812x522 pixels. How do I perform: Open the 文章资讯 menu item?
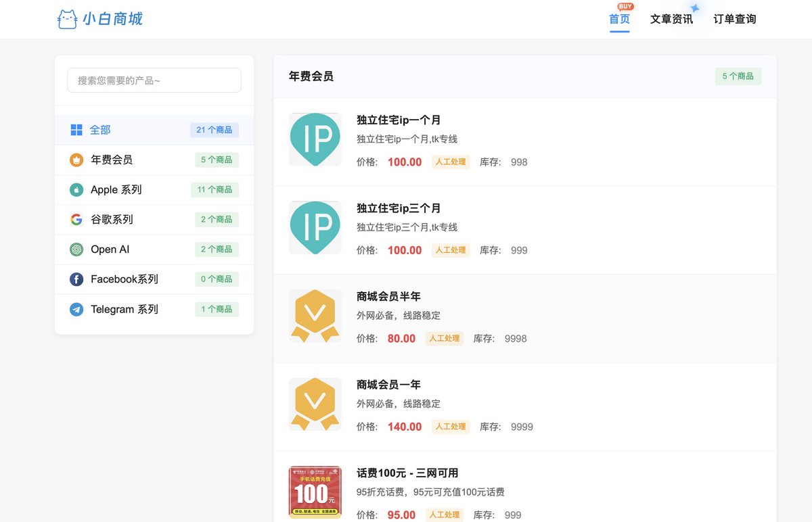pyautogui.click(x=673, y=19)
